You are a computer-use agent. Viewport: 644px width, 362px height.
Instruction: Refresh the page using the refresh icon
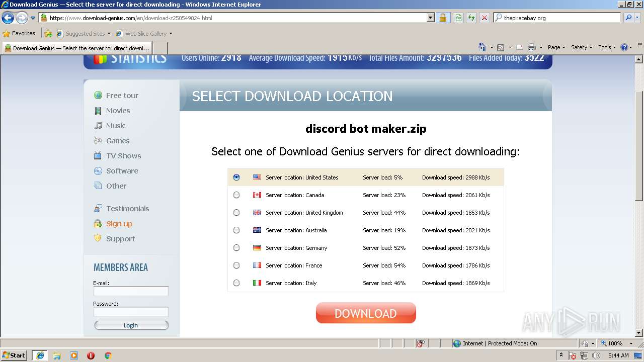[471, 18]
